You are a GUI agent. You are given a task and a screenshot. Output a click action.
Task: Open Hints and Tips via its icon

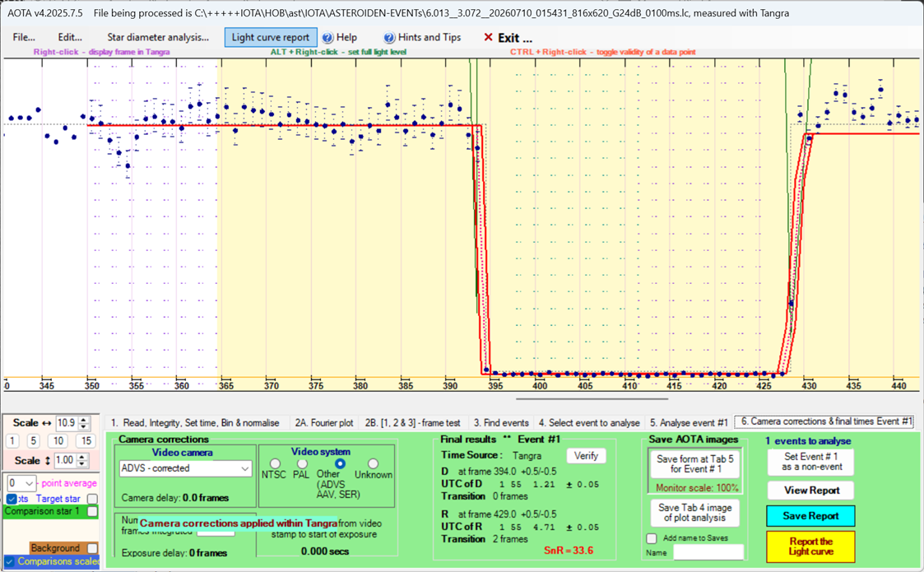pos(389,38)
